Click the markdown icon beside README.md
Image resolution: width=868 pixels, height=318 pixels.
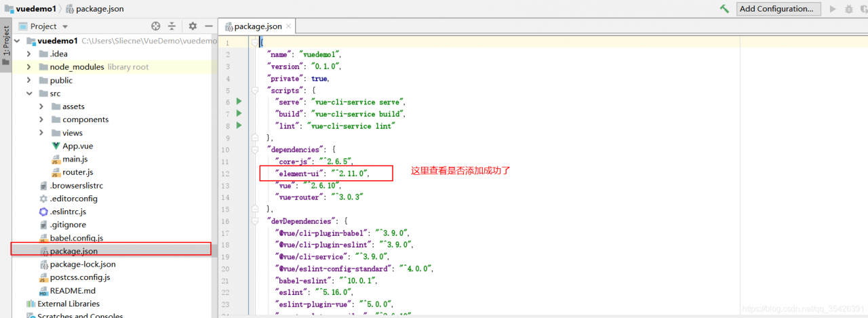pyautogui.click(x=43, y=291)
